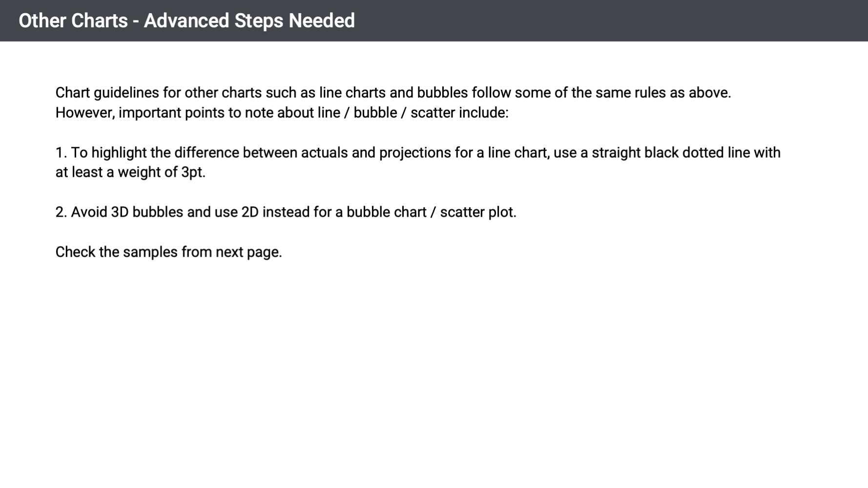Viewport: 868px width, 488px height.
Task: Click the word 'Avoid' in point two
Action: [89, 212]
